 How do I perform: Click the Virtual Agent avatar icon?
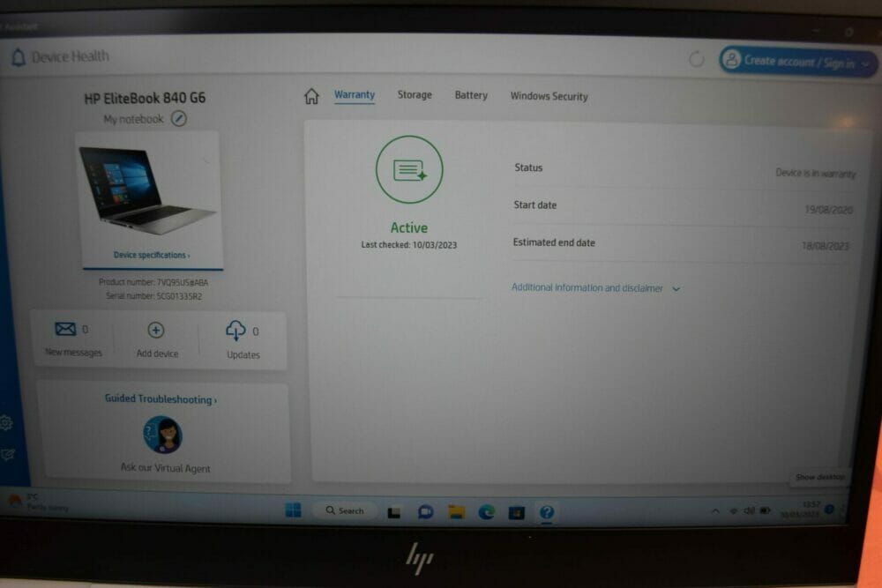click(x=162, y=435)
